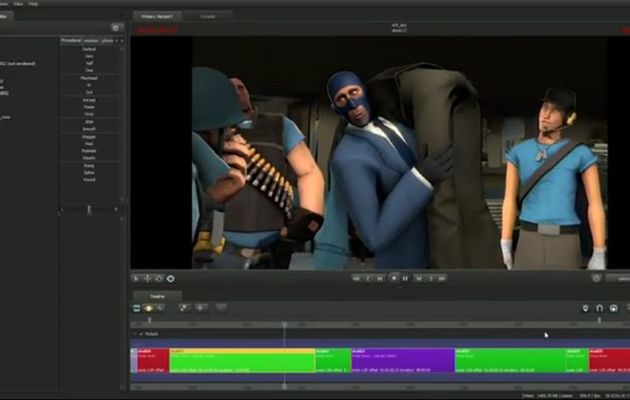Switch to the Graph Editor mode

coord(160,308)
